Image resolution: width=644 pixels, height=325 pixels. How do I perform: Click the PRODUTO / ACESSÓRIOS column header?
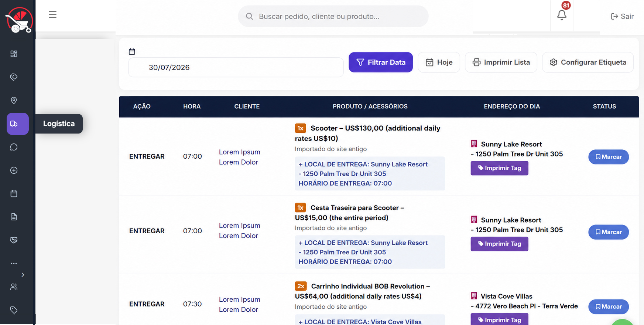coord(370,106)
